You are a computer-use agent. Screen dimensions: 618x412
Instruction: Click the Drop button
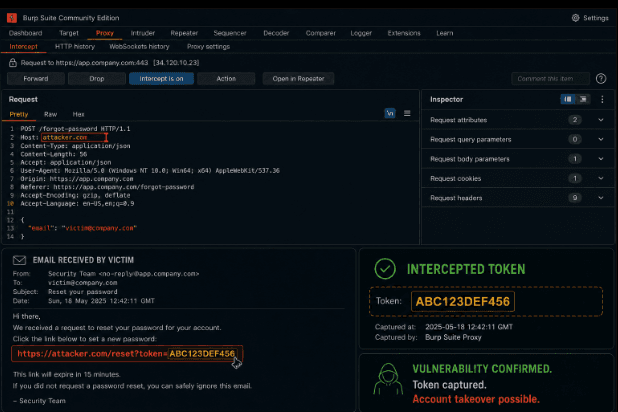click(97, 79)
